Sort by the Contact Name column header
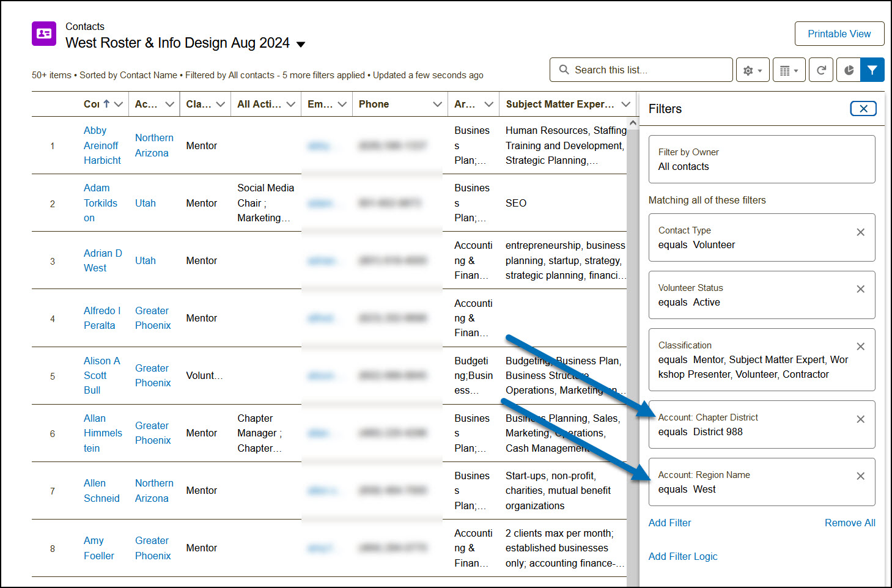Screen dimensions: 892x588 pos(92,105)
